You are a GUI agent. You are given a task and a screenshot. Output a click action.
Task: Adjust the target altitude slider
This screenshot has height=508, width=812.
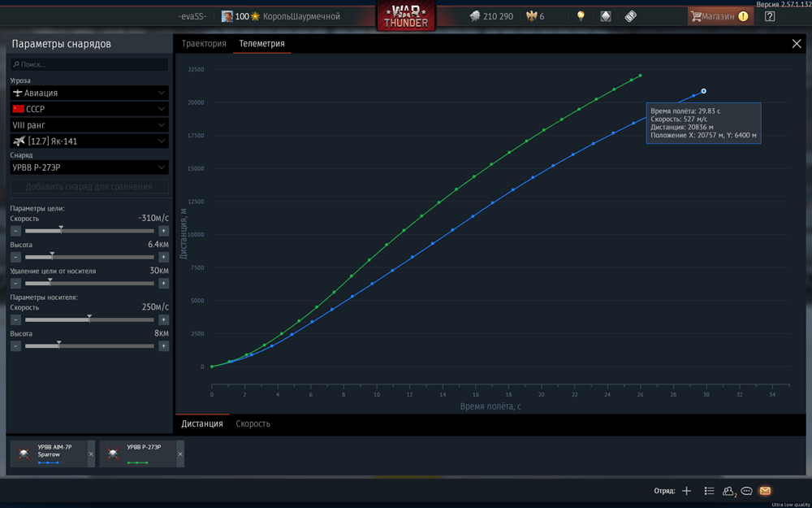(x=89, y=257)
